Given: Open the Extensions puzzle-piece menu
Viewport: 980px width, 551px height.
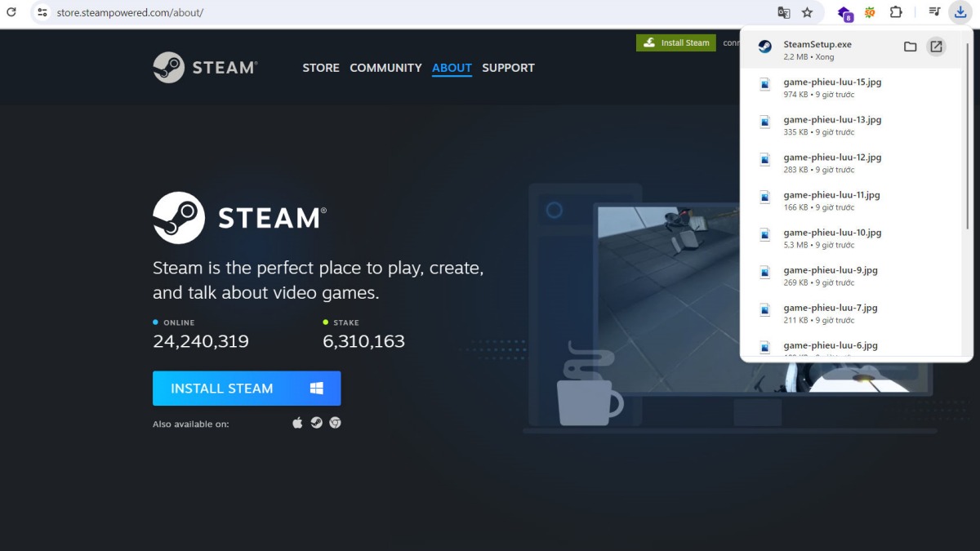Looking at the screenshot, I should [x=896, y=12].
